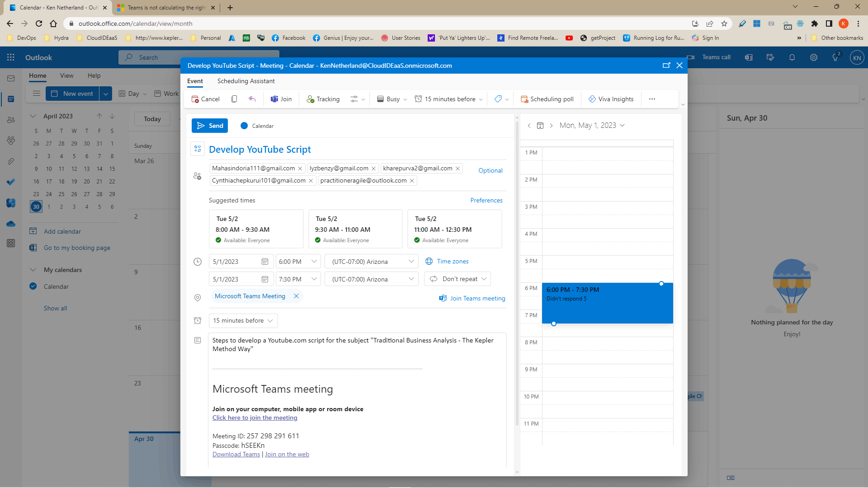Click Preferences for scheduling options
Screen dimensions: 868x488
tap(486, 200)
